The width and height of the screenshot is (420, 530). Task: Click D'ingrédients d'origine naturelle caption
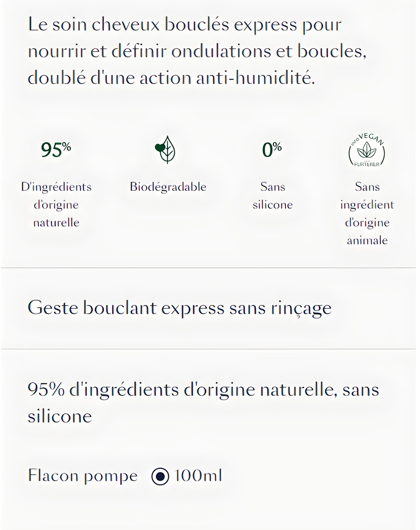point(56,205)
